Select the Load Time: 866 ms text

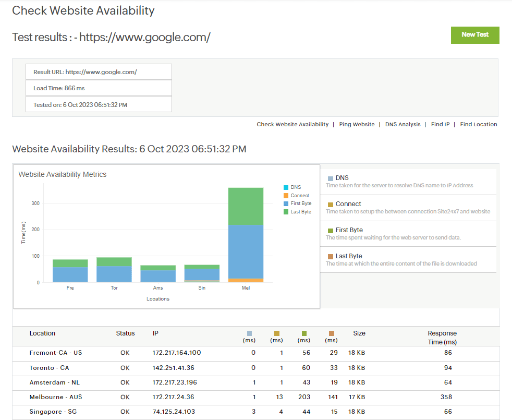pos(59,88)
